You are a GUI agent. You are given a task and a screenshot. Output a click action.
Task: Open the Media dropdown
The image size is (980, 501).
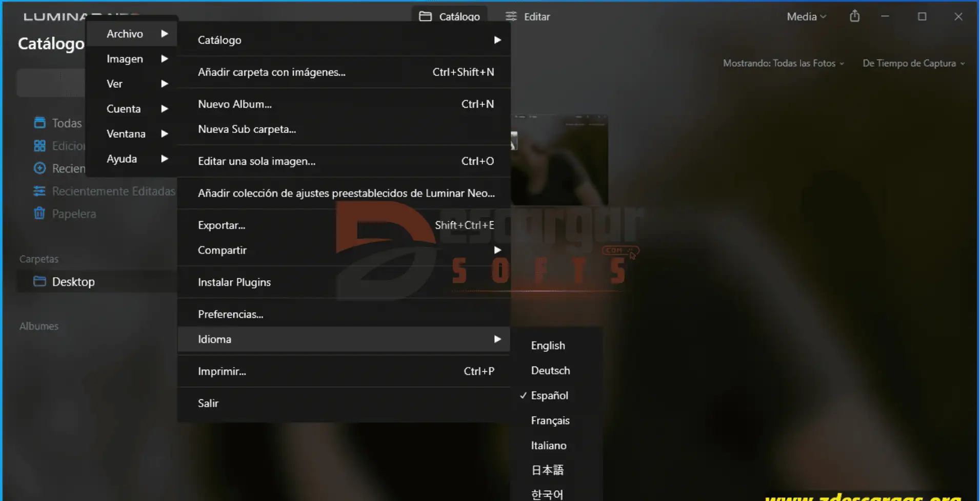806,16
